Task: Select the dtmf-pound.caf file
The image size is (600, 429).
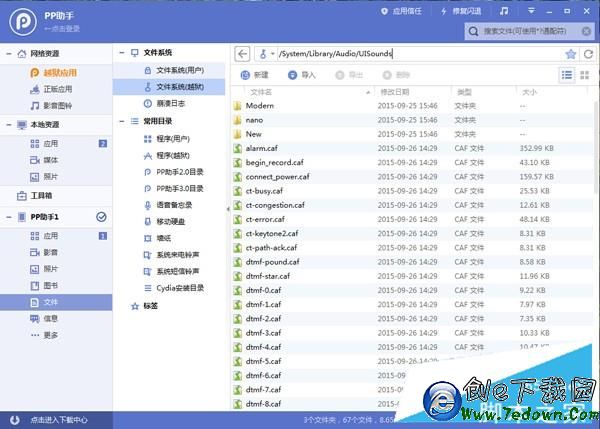Action: [x=412, y=262]
